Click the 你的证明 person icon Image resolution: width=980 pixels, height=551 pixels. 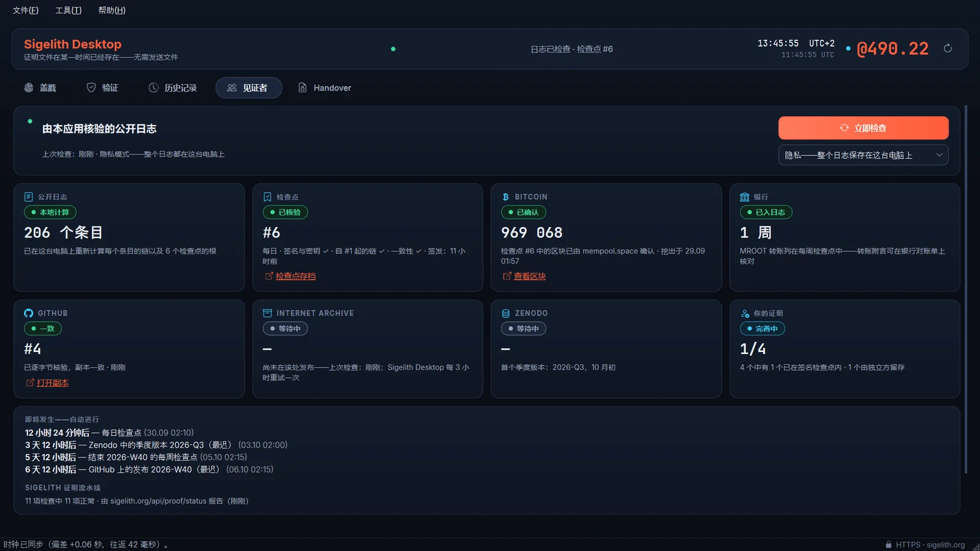pos(744,313)
